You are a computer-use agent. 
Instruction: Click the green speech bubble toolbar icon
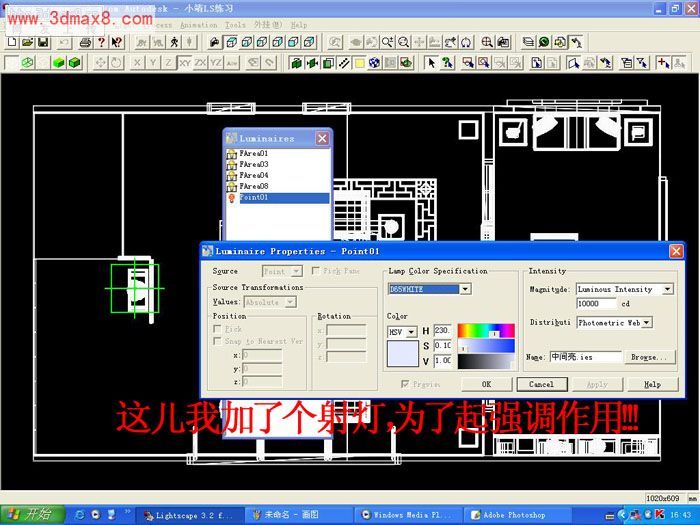544,42
